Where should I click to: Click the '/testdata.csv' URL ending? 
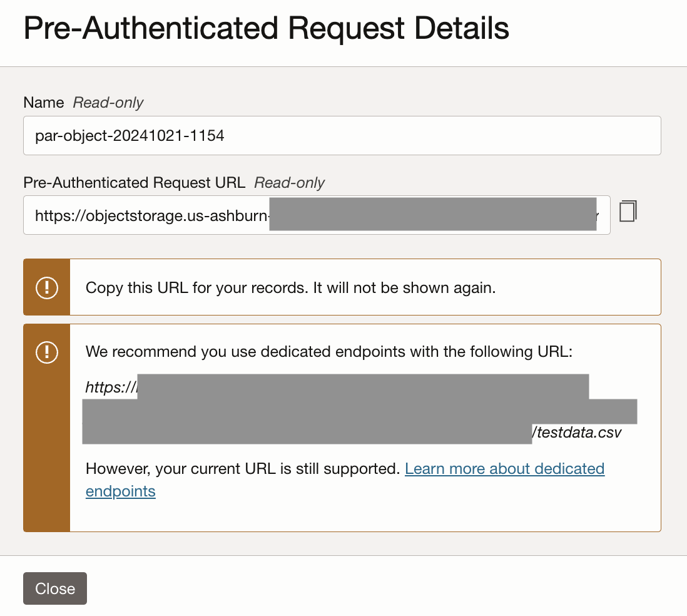pyautogui.click(x=577, y=433)
